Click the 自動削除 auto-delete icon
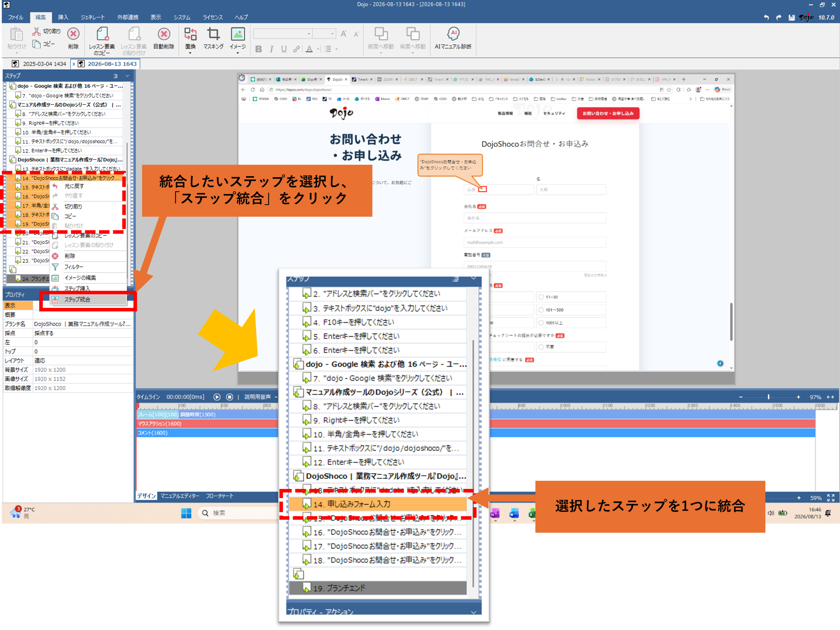The height and width of the screenshot is (630, 840). pos(164,34)
